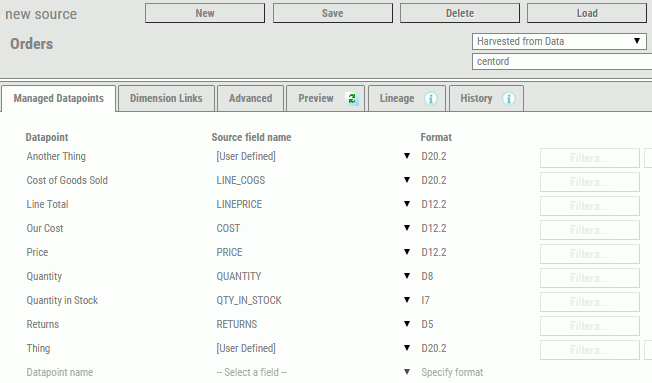Click the New button
Screen dimensions: 652x383
tap(205, 13)
